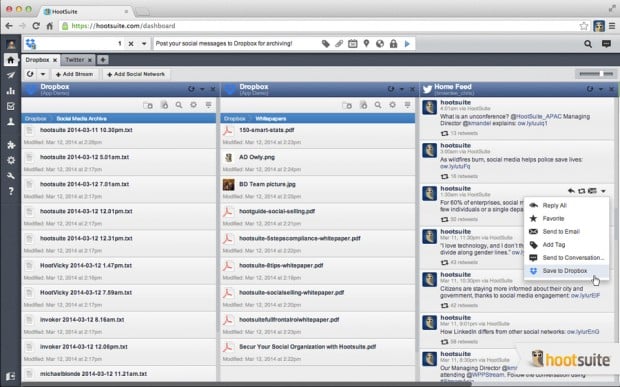Click search icon in Whitepapers Dropbox stream

tap(378, 105)
